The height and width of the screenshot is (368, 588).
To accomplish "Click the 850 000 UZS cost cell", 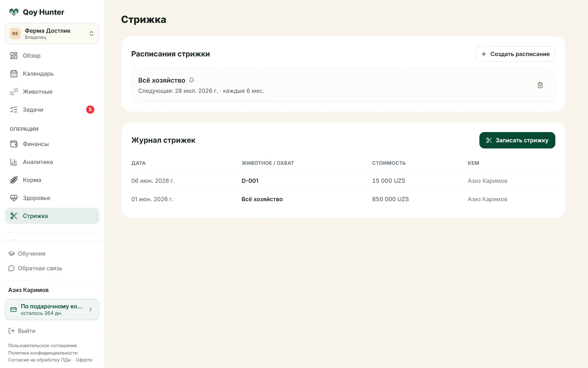I will point(390,199).
